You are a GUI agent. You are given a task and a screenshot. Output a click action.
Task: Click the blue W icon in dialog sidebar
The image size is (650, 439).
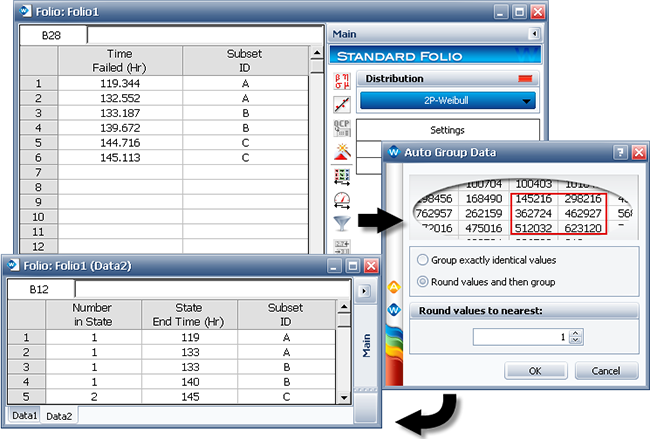click(x=394, y=309)
